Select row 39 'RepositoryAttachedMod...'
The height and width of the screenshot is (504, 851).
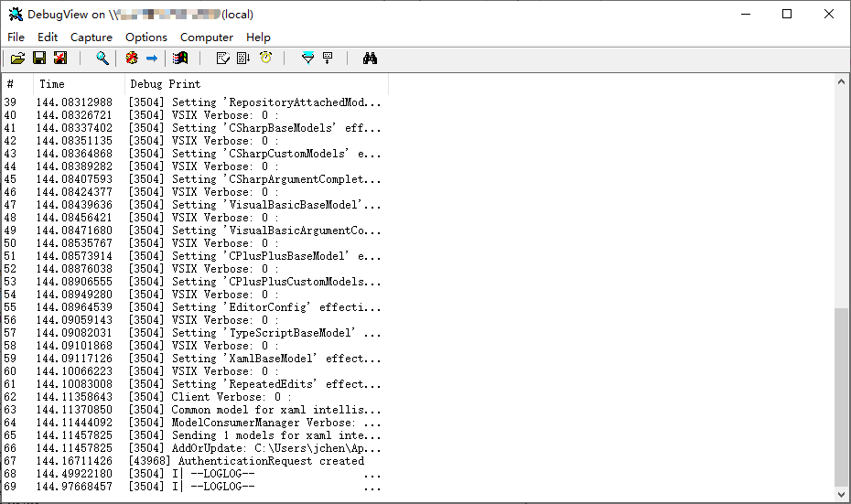pyautogui.click(x=193, y=102)
